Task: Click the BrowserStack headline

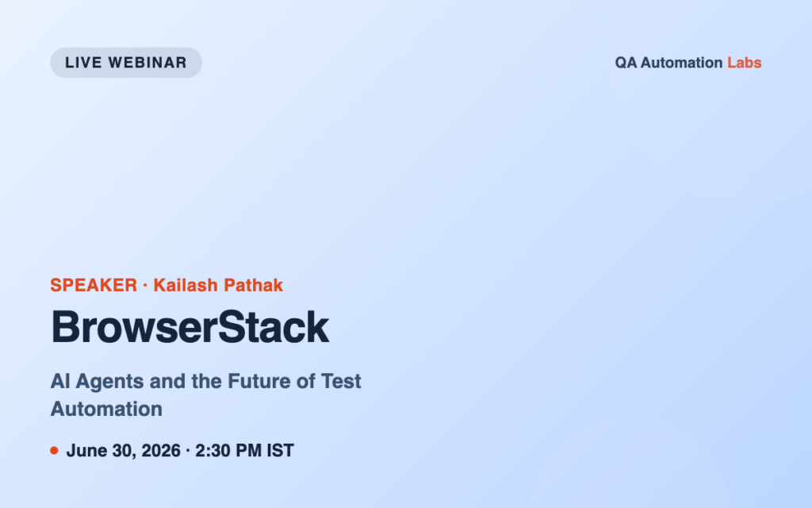Action: pos(190,327)
